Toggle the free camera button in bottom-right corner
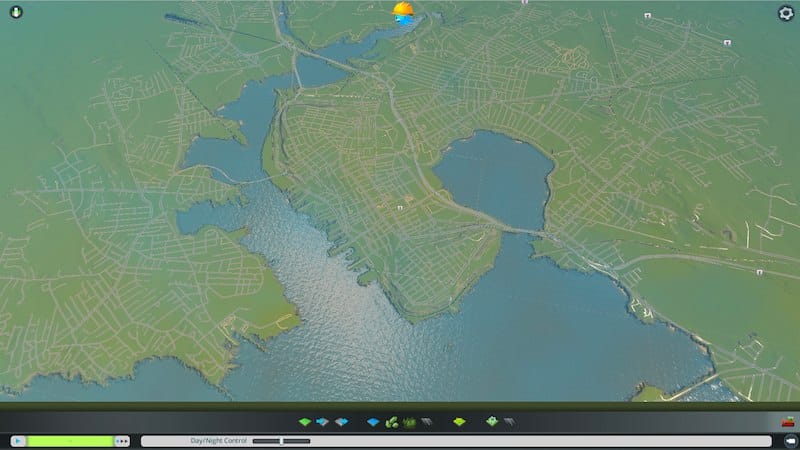The height and width of the screenshot is (450, 800). point(786,441)
